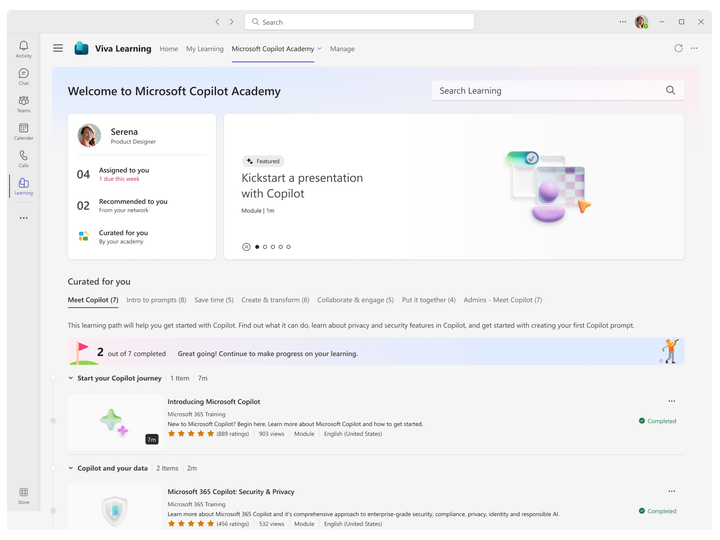Click the '1 due this week' text
This screenshot has width=720, height=540.
point(119,179)
